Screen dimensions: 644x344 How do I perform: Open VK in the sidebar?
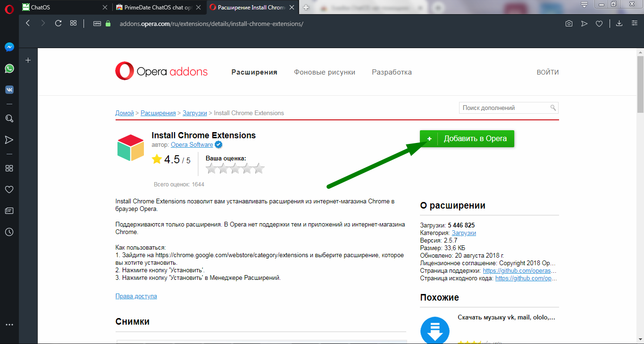(9, 89)
